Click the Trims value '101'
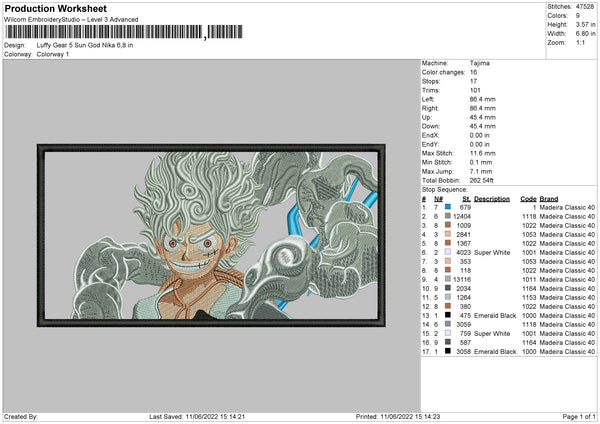Viewport: 600px width, 424px height. tap(475, 90)
